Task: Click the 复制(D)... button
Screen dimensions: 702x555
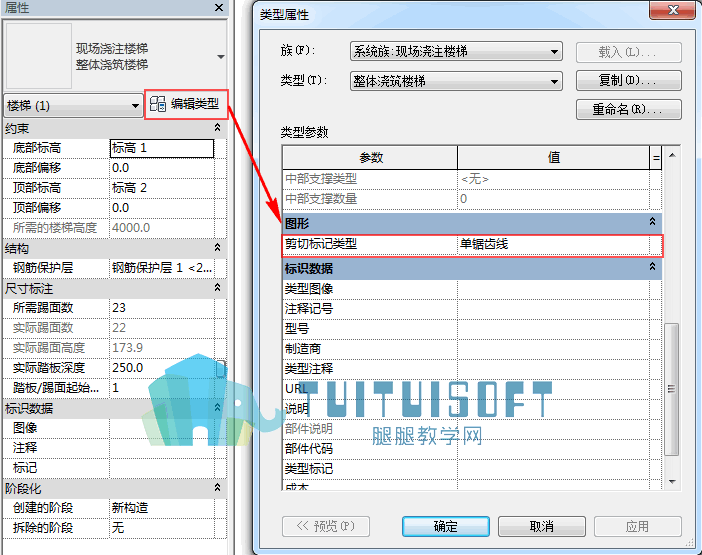Action: click(629, 81)
